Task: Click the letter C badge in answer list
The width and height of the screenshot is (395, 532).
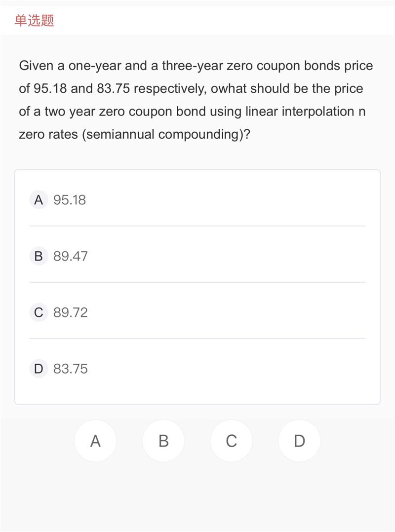Action: [39, 312]
